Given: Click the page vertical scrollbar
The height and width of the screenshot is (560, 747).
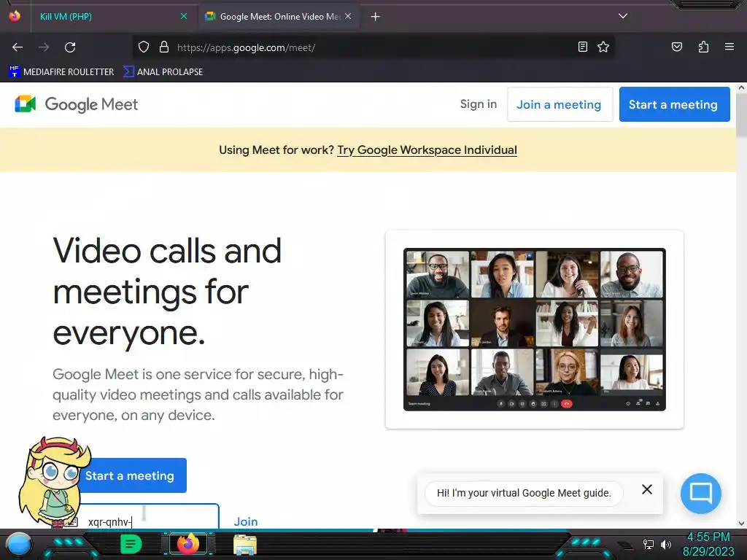Looking at the screenshot, I should pyautogui.click(x=741, y=117).
